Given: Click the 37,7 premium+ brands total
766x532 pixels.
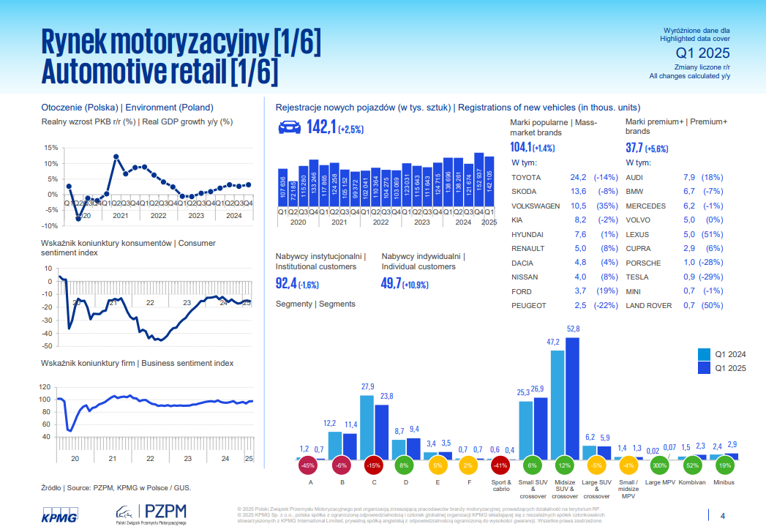Looking at the screenshot, I should click(x=634, y=148).
